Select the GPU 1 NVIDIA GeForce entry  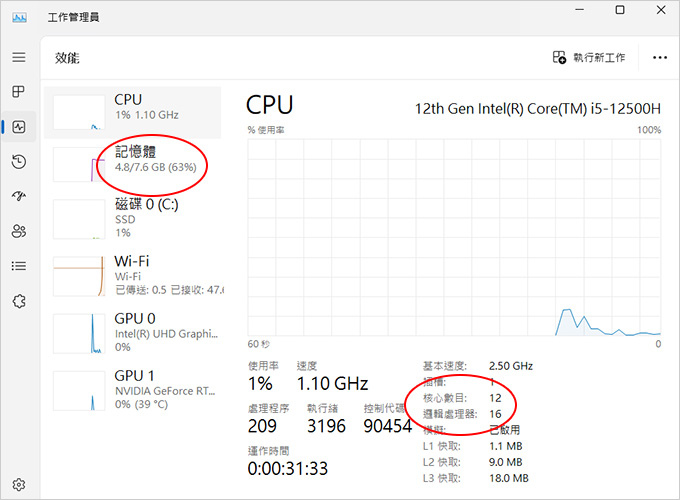tap(133, 390)
